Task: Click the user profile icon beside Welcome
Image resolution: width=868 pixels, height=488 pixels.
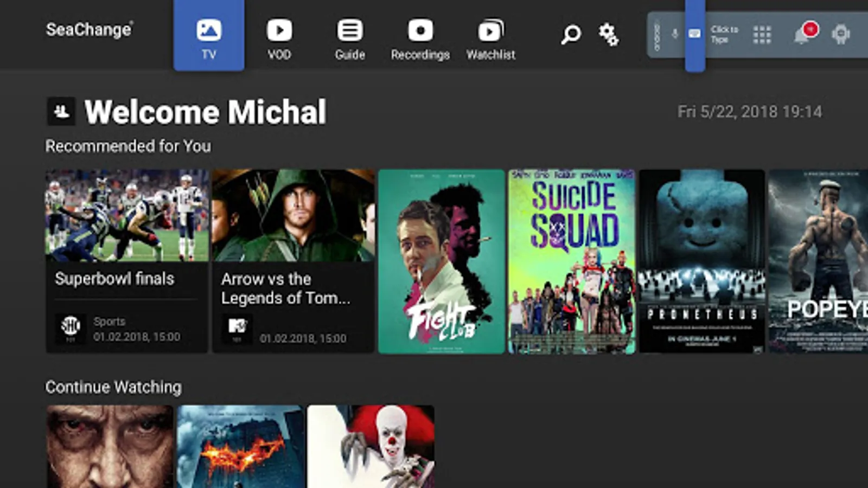Action: pos(61,112)
